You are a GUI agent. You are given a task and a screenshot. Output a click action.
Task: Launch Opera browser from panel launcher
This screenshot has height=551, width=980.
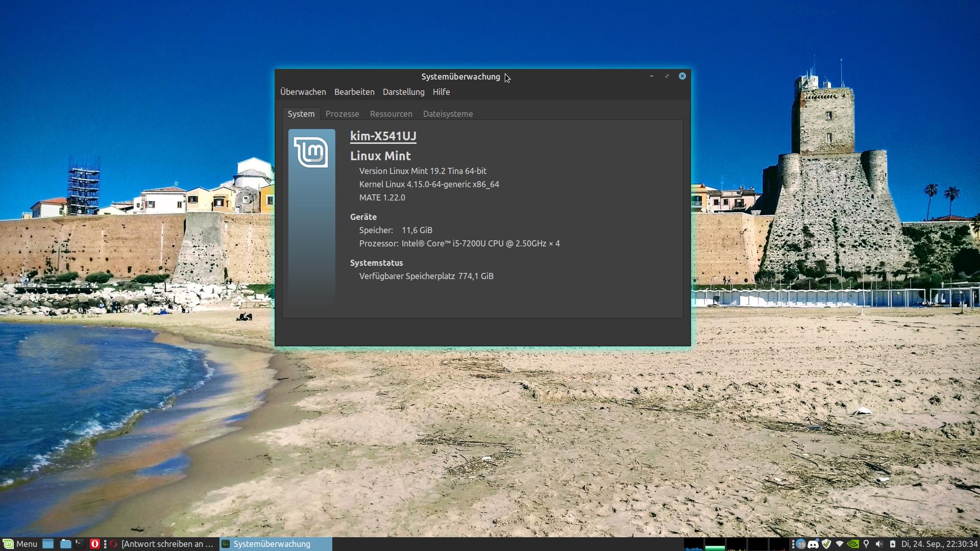pyautogui.click(x=94, y=544)
